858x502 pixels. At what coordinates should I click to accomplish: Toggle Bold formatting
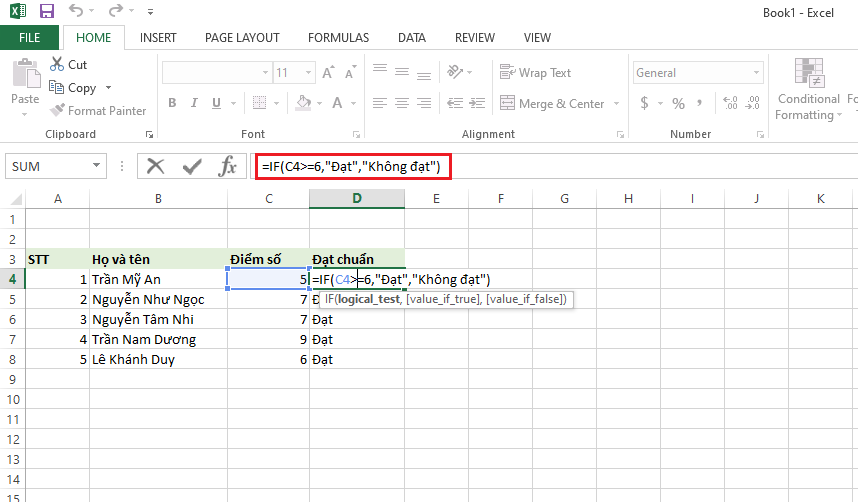172,103
